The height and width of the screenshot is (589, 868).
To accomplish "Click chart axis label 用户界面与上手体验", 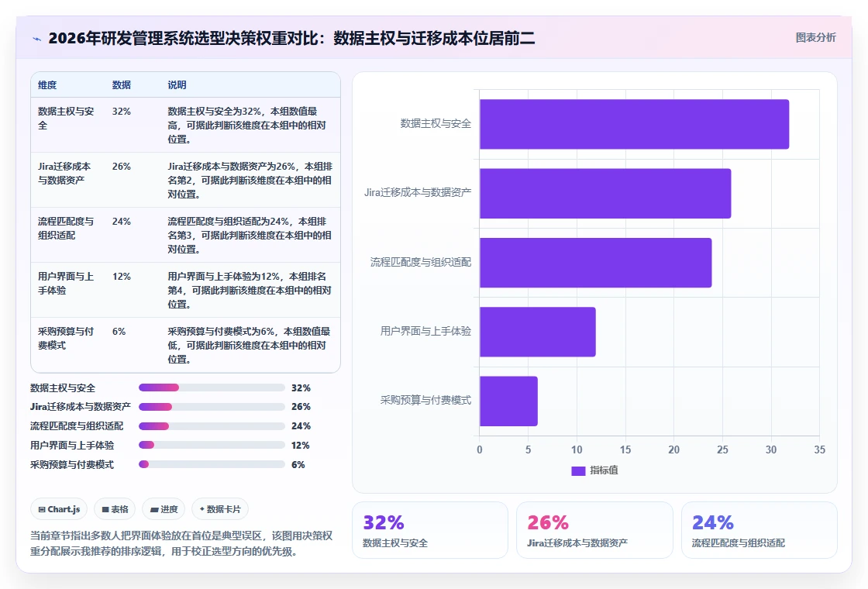I will [x=425, y=331].
